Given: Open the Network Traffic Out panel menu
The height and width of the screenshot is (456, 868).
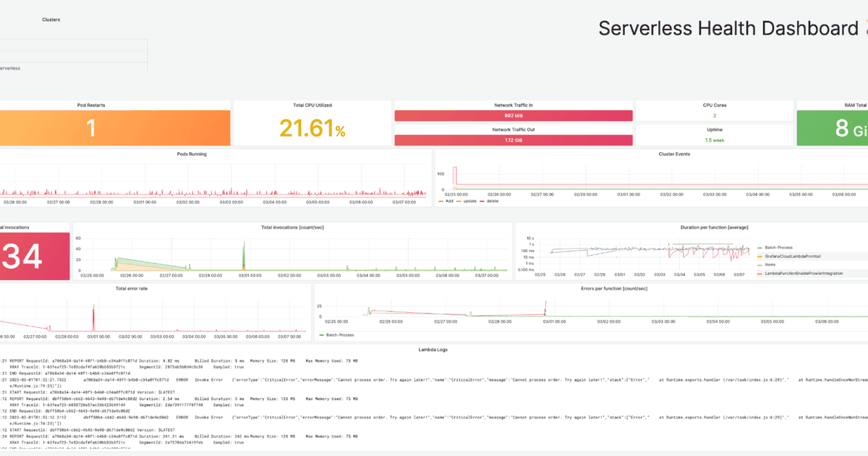Looking at the screenshot, I should pyautogui.click(x=514, y=130).
